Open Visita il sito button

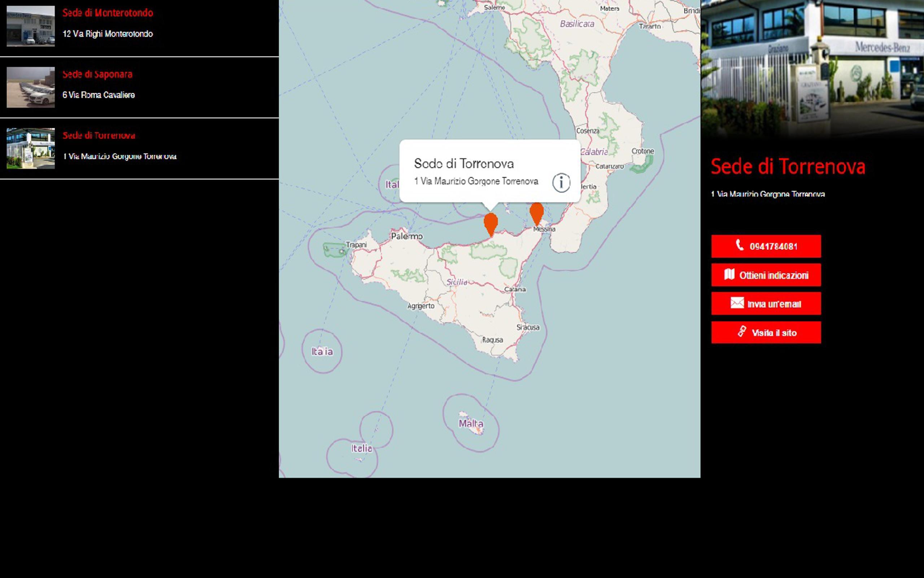point(766,332)
